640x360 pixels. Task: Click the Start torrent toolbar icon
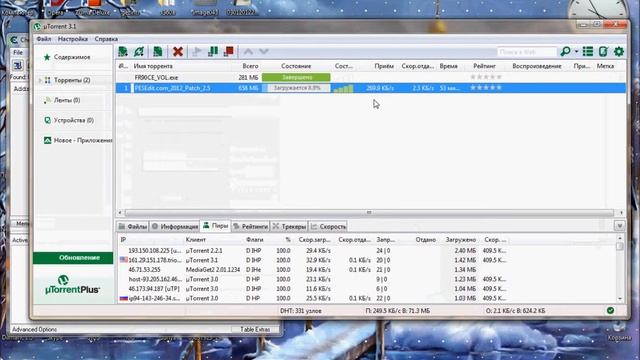[197, 51]
